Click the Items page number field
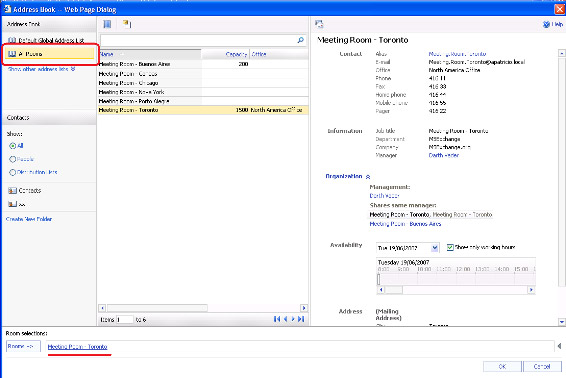 coord(125,320)
